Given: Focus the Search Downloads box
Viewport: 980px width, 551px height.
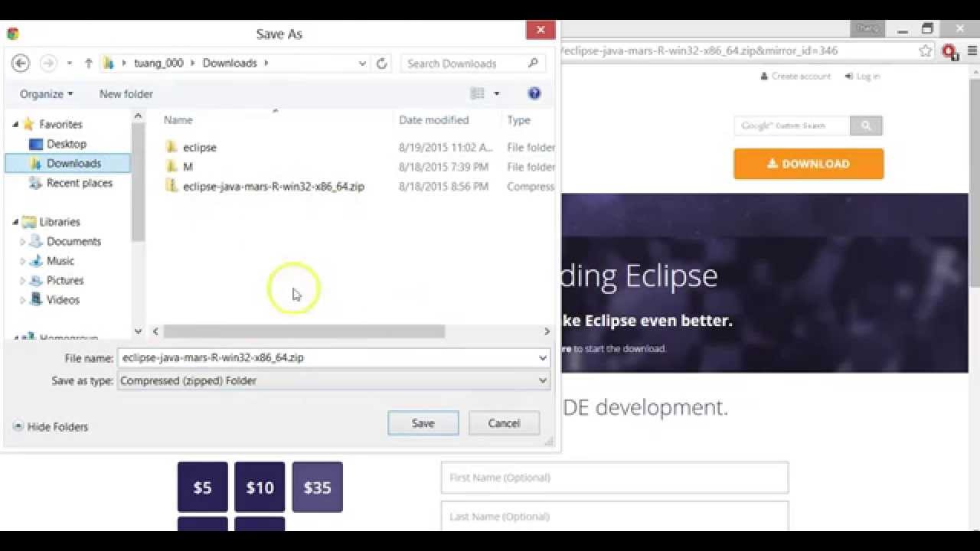Looking at the screenshot, I should click(464, 64).
